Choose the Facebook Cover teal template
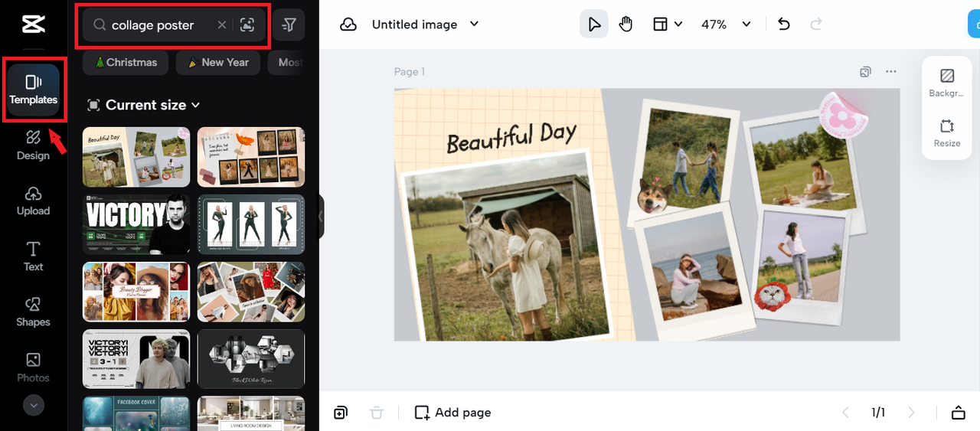 136,413
